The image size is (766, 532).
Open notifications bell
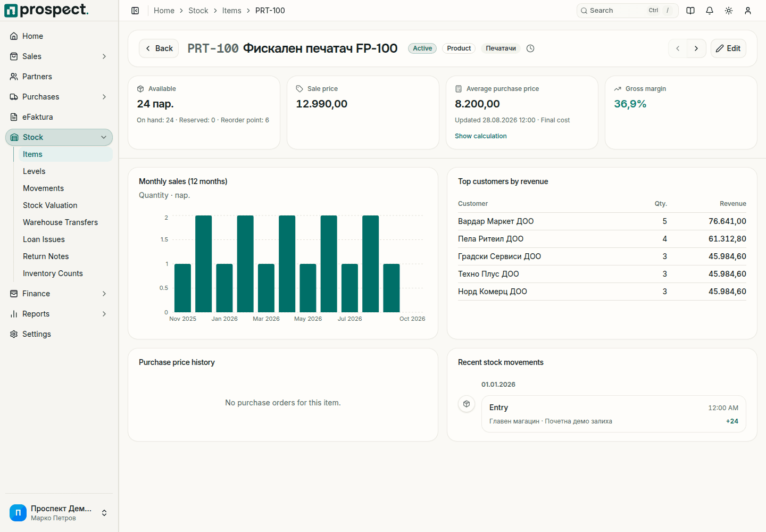pyautogui.click(x=710, y=11)
